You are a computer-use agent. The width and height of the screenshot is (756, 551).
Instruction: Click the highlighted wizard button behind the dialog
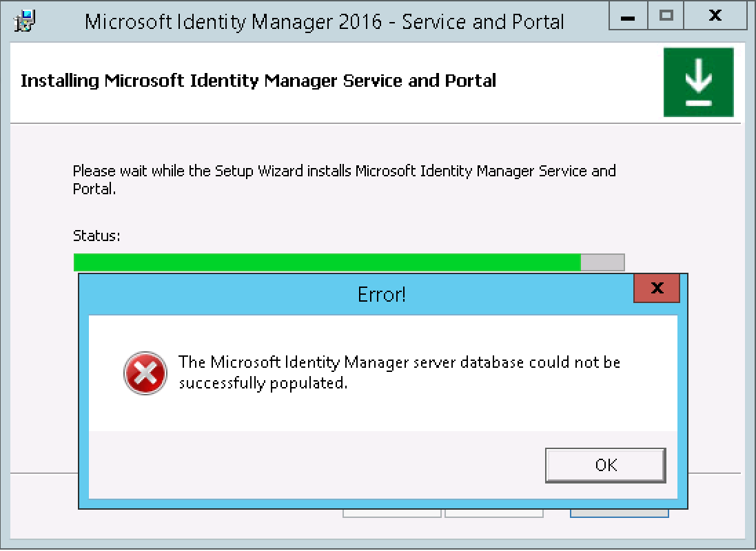tap(619, 513)
